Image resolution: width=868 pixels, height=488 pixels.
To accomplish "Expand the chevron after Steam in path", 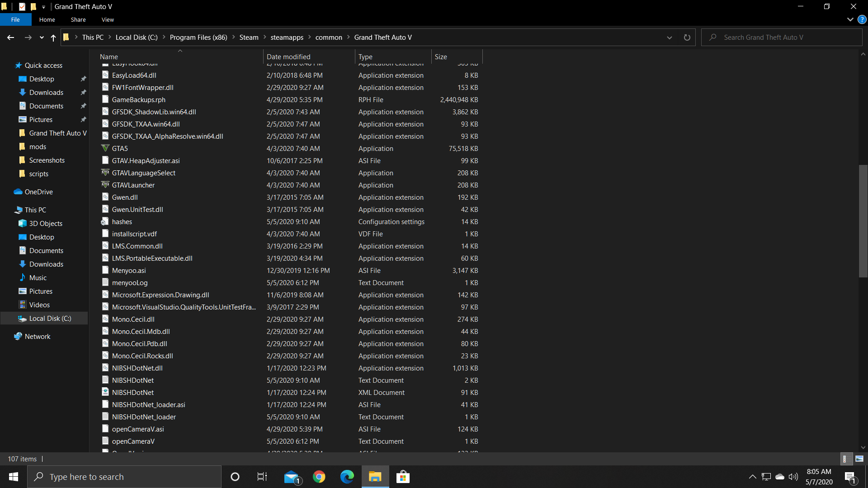I will [265, 38].
